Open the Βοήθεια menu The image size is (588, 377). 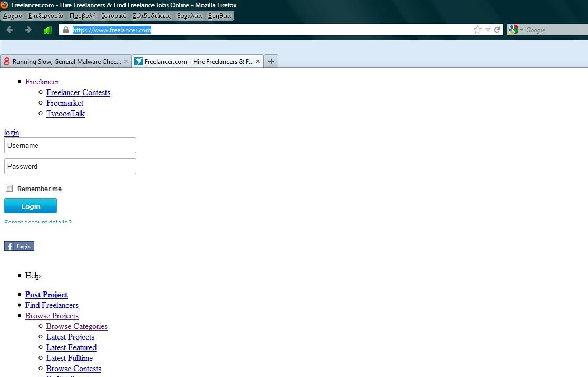tap(219, 16)
